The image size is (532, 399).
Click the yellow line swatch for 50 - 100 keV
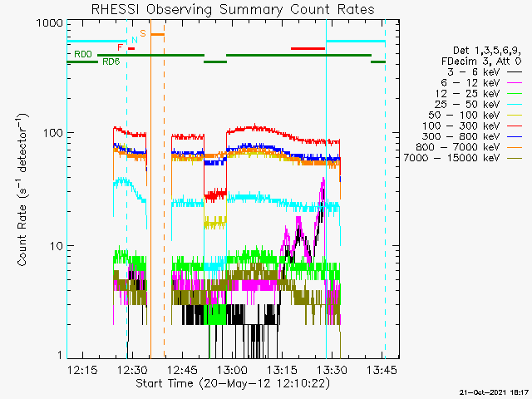click(515, 116)
